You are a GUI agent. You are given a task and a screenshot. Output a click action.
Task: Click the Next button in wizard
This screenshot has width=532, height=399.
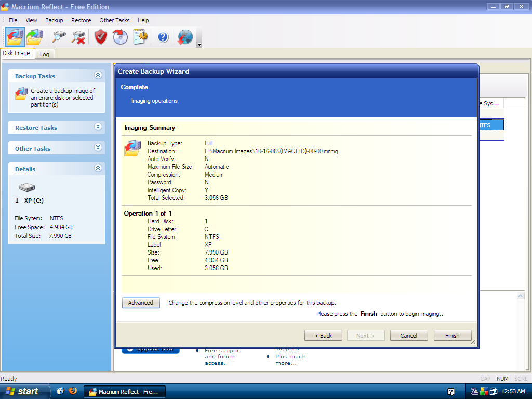(x=366, y=336)
